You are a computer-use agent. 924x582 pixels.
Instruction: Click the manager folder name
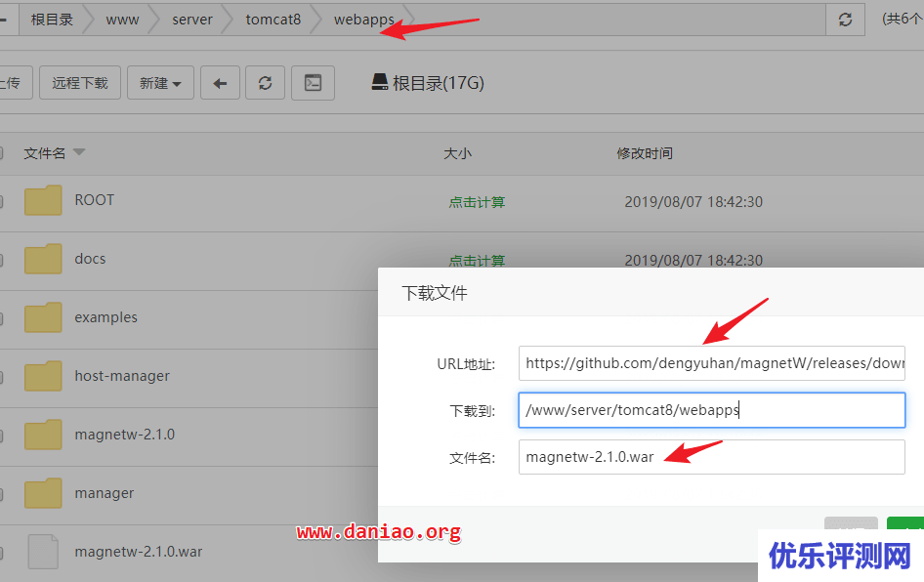click(105, 493)
